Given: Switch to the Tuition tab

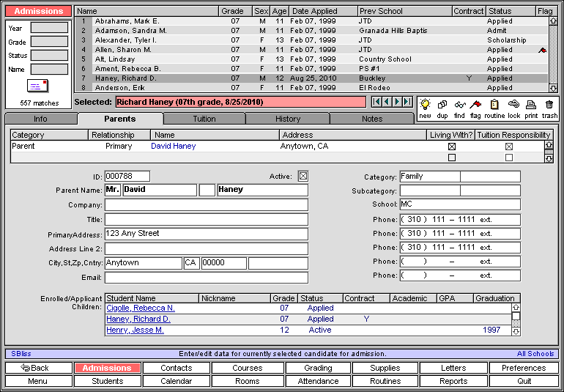Looking at the screenshot, I should 204,119.
